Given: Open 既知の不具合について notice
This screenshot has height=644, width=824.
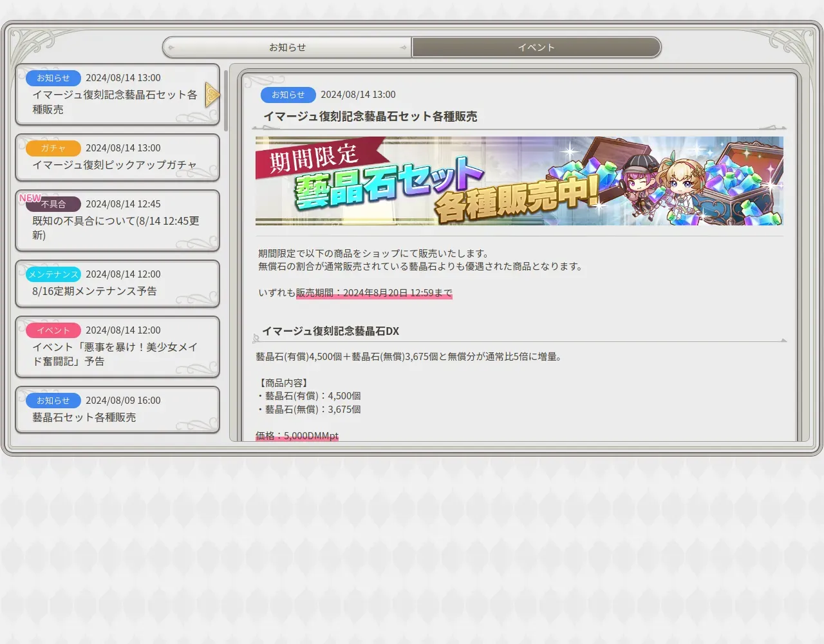Looking at the screenshot, I should [118, 221].
